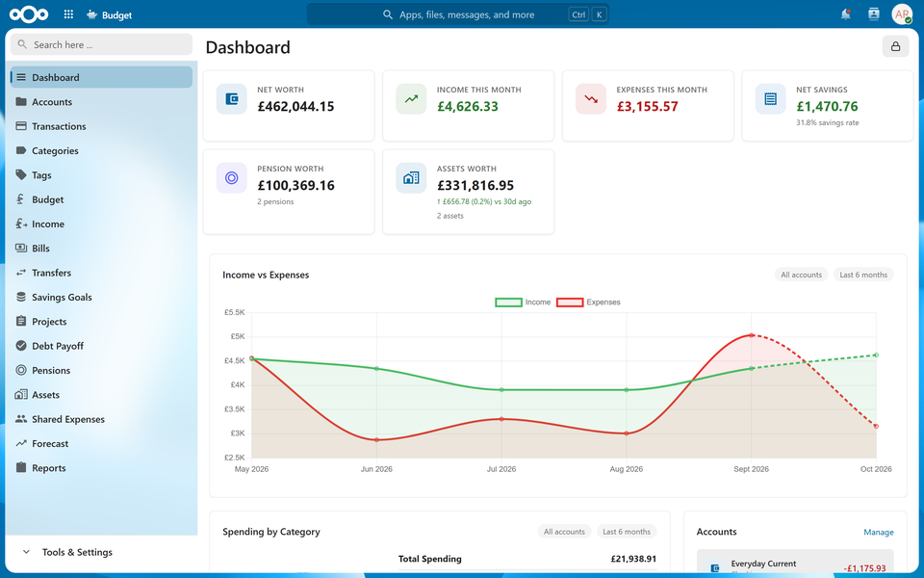
Task: Open the Budget sidebar item
Action: click(101, 199)
